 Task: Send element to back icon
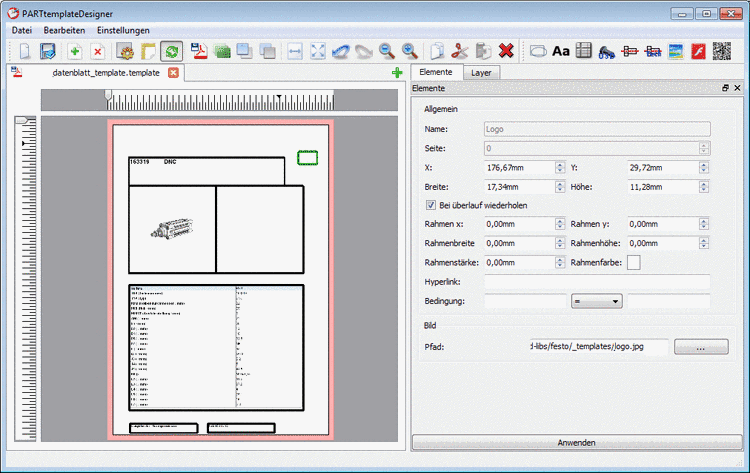click(267, 51)
